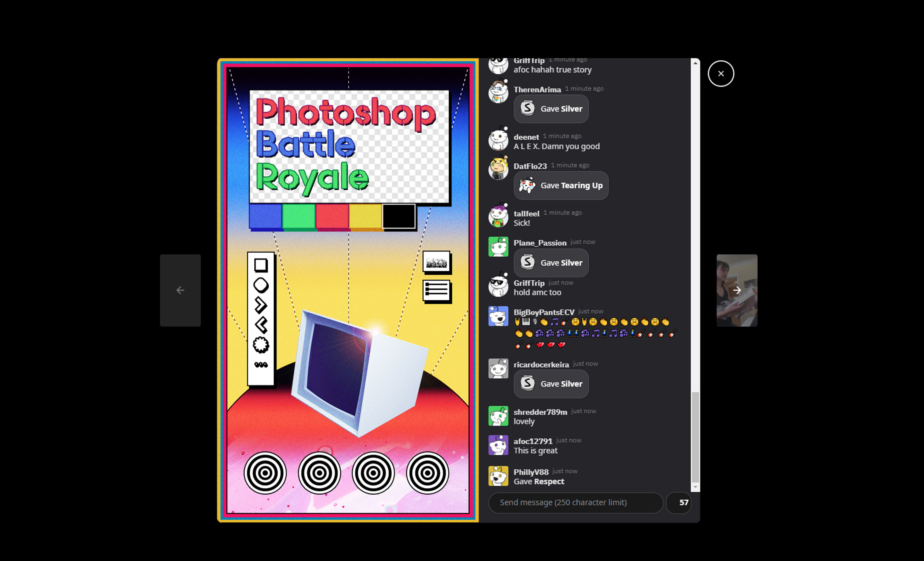Click the 'hold amc too' message
This screenshot has height=561, width=924.
(537, 292)
